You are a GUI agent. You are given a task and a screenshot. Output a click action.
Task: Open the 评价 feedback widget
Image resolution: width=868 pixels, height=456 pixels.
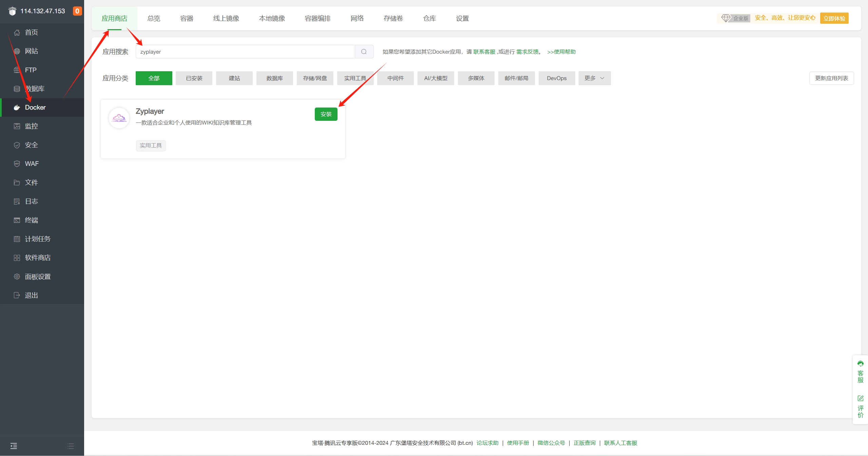[861, 406]
